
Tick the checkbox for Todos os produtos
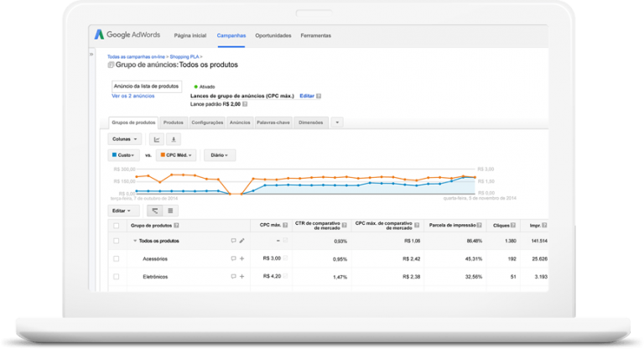click(x=117, y=241)
